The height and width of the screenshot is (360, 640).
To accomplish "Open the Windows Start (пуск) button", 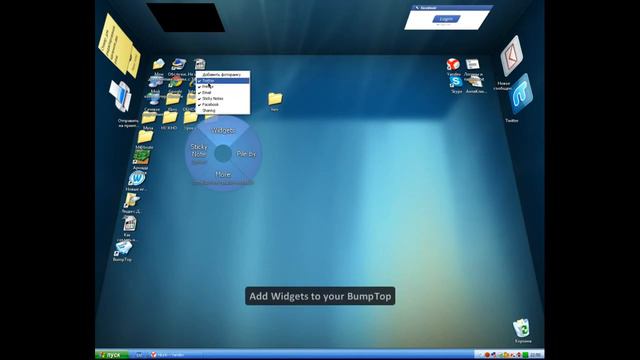I will 111,355.
